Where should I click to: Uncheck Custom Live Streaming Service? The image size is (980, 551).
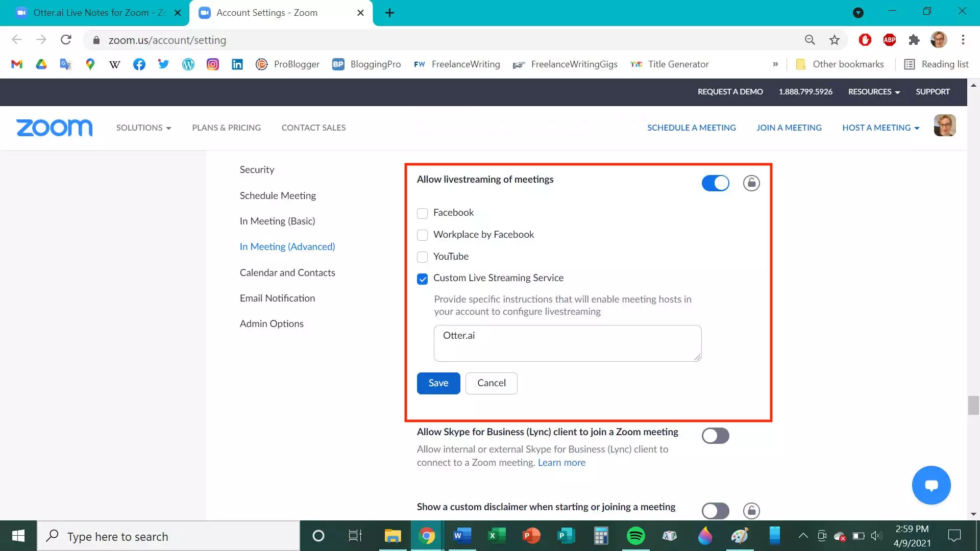pos(422,279)
